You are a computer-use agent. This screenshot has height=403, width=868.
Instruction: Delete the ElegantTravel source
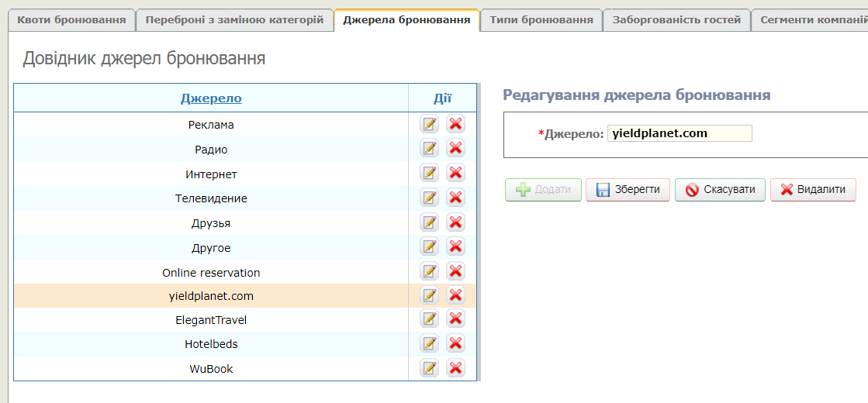pos(456,319)
